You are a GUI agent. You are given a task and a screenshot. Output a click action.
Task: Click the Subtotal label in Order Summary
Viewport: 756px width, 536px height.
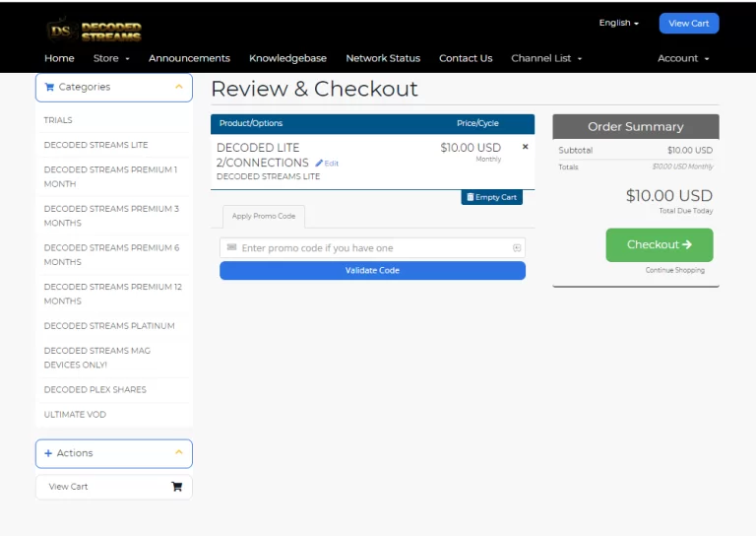coord(575,150)
